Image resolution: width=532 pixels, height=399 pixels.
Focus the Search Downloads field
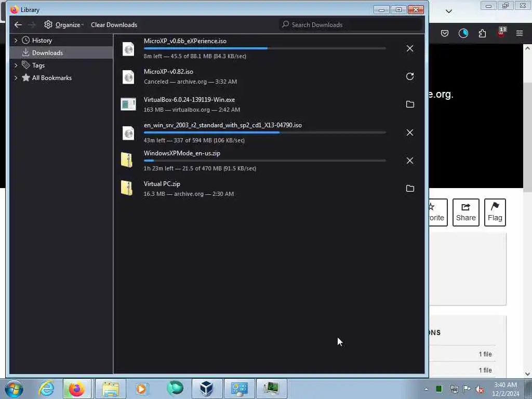[x=351, y=24]
